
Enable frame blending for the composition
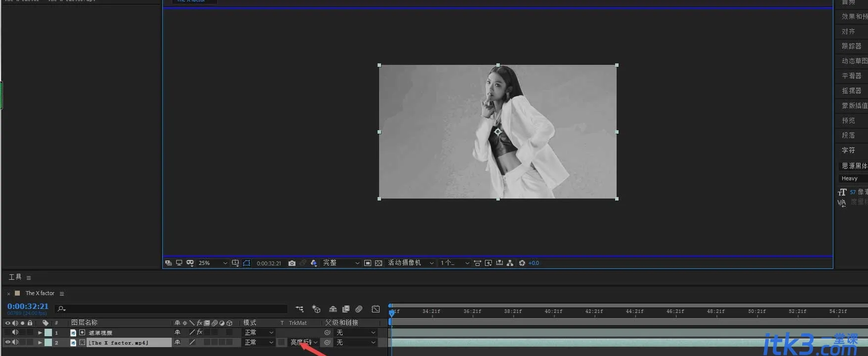(x=346, y=309)
